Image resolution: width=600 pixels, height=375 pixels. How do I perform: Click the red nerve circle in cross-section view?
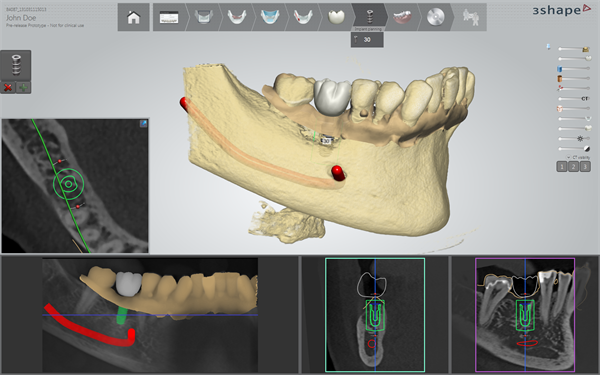pyautogui.click(x=371, y=344)
